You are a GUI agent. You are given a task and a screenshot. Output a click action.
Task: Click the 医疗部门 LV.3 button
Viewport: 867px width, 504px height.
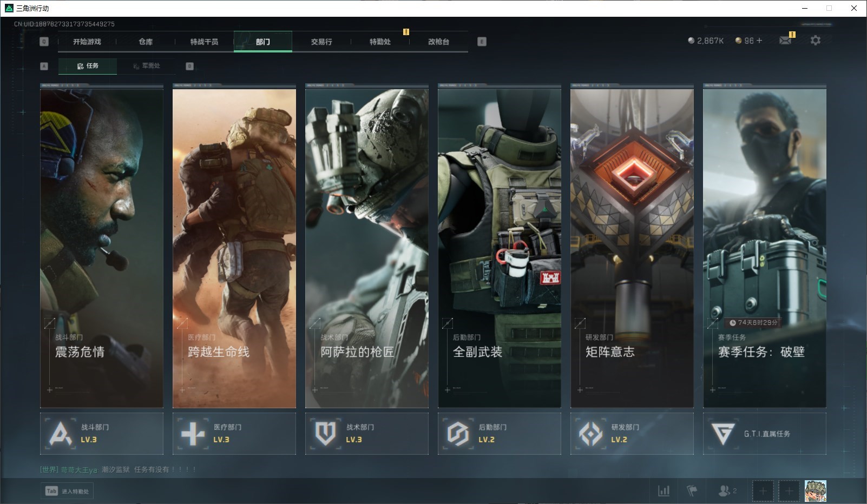tap(234, 434)
